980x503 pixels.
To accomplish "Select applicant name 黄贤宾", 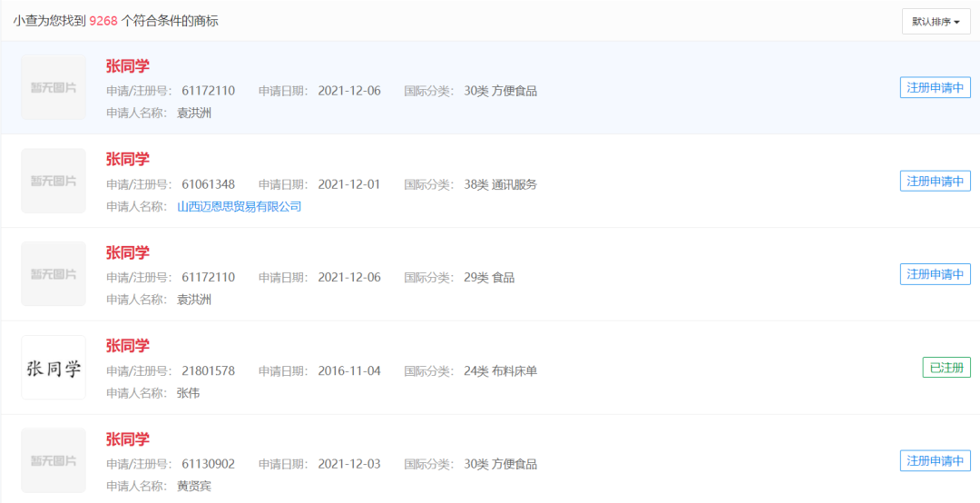I will pos(193,487).
